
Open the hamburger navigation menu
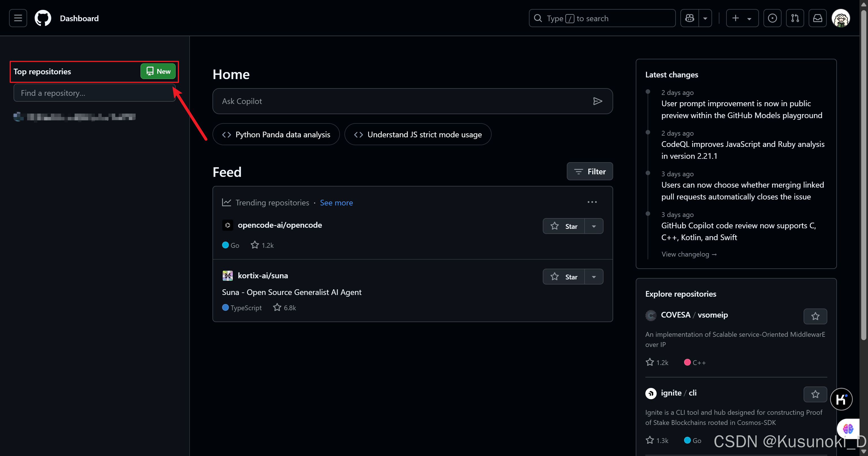click(18, 18)
